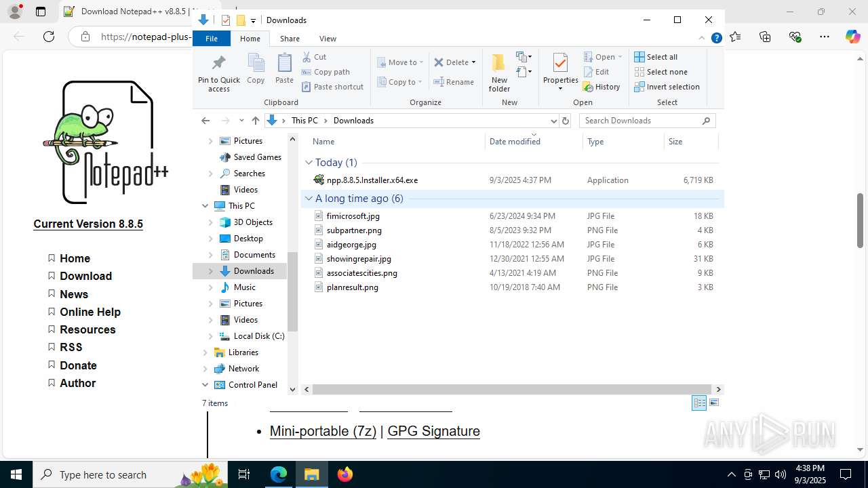
Task: Expand Local Disk (C:) tree node
Action: 210,336
